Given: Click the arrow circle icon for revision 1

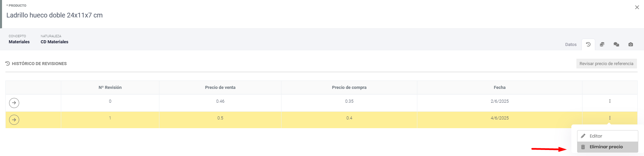Looking at the screenshot, I should click(x=14, y=119).
